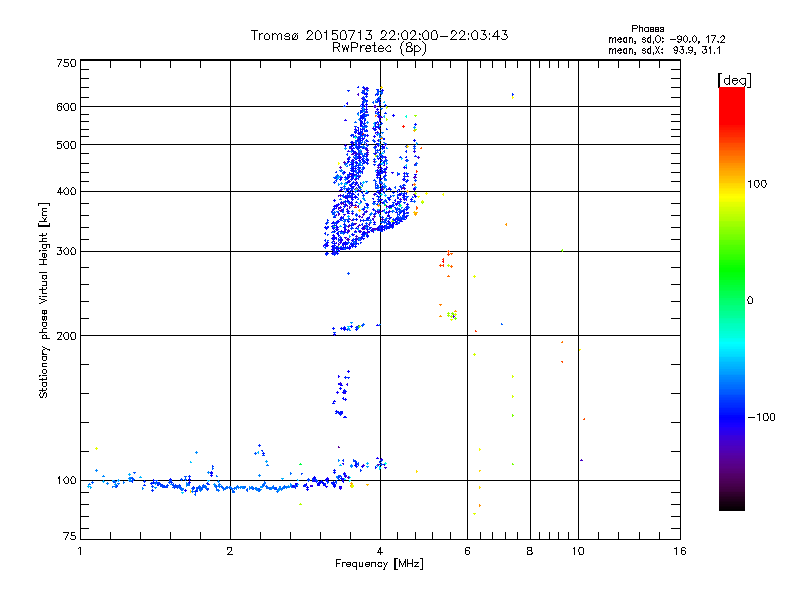Screen dimensions: 800x600
Task: Click the 'Stationary phase Virtual Height [km]' axis label
Action: coord(44,300)
